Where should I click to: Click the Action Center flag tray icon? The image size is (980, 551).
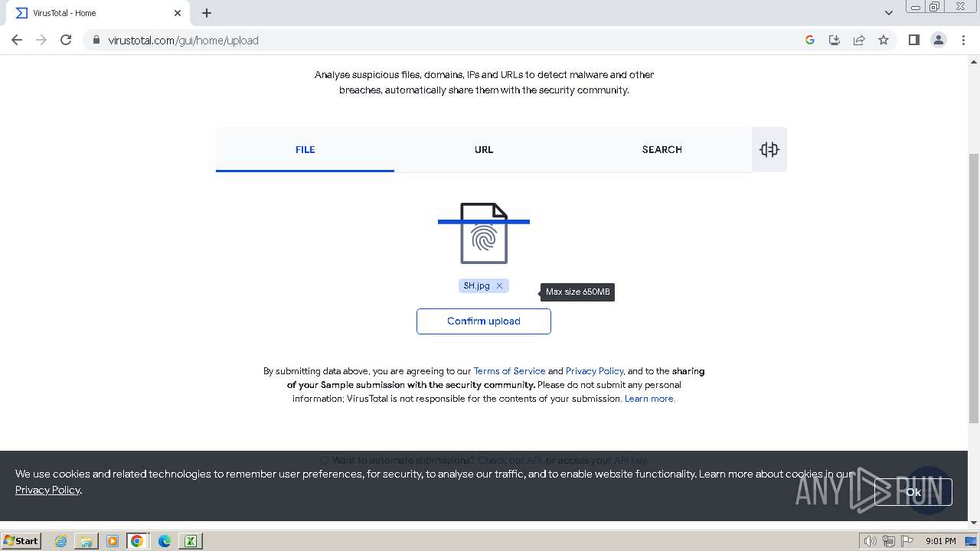point(906,541)
